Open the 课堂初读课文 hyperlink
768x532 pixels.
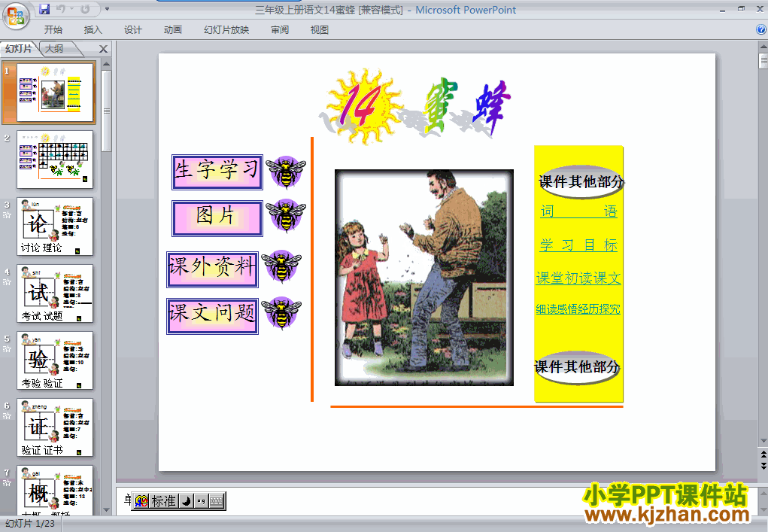tap(578, 278)
